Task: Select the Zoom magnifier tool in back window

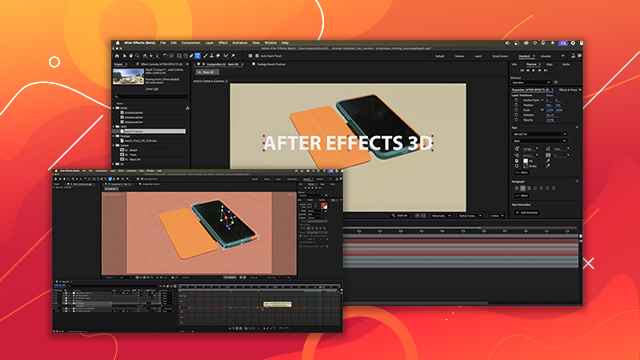Action: 137,56
